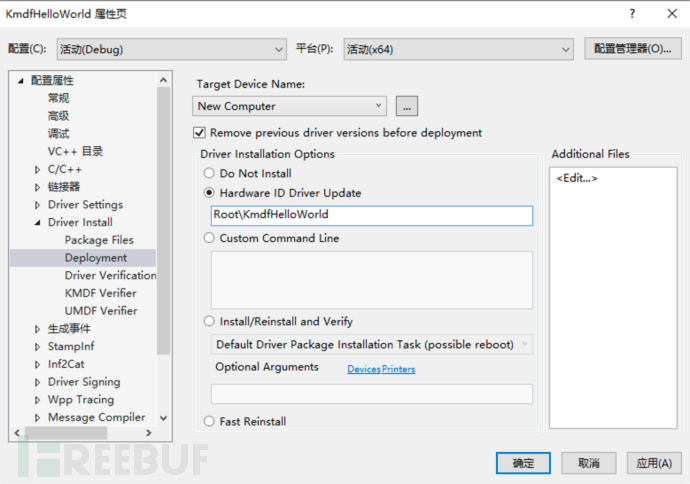Expand the 链接器 tree node
This screenshot has height=484, width=690.
[x=37, y=187]
